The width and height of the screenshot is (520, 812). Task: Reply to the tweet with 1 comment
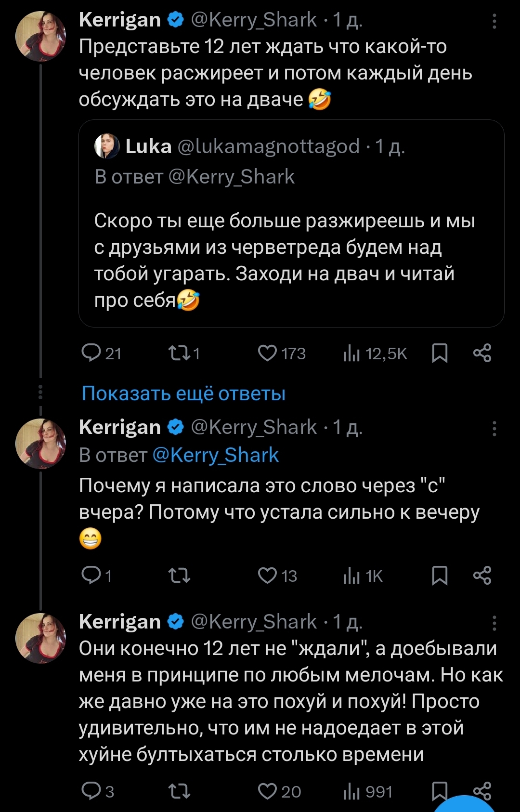[x=91, y=575]
